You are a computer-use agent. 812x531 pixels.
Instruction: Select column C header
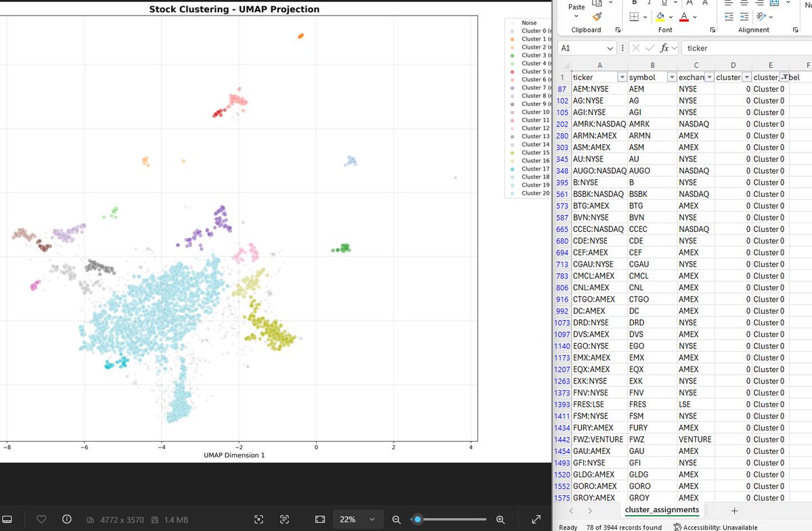pyautogui.click(x=696, y=65)
